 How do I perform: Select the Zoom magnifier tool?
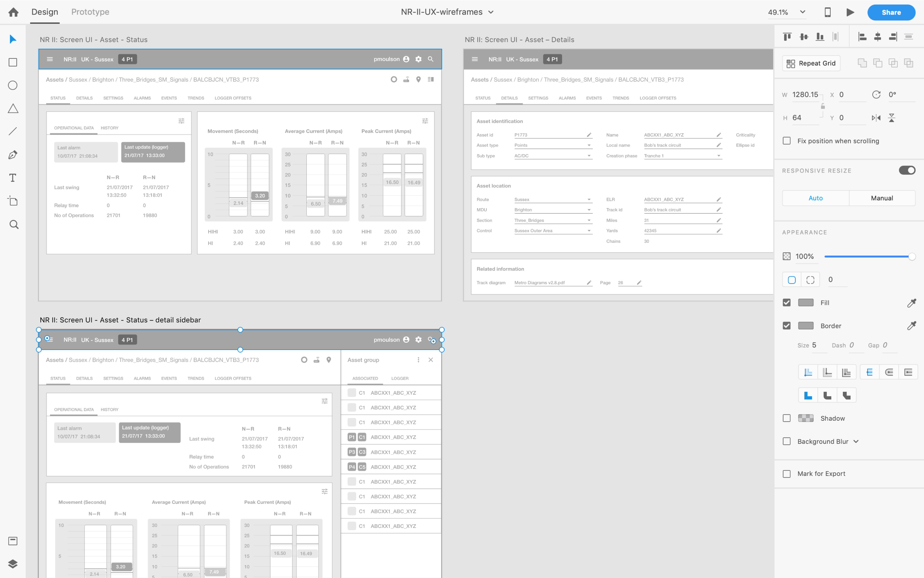[x=14, y=224]
